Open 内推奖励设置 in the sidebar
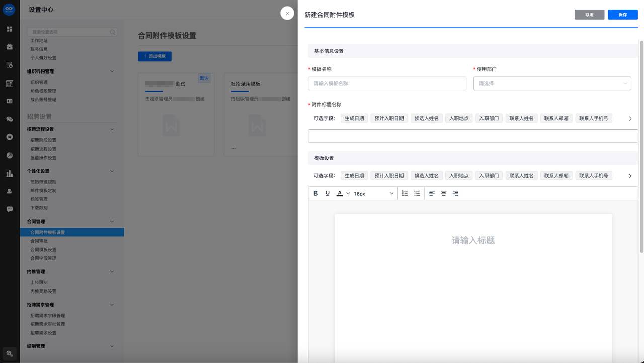 pyautogui.click(x=43, y=292)
